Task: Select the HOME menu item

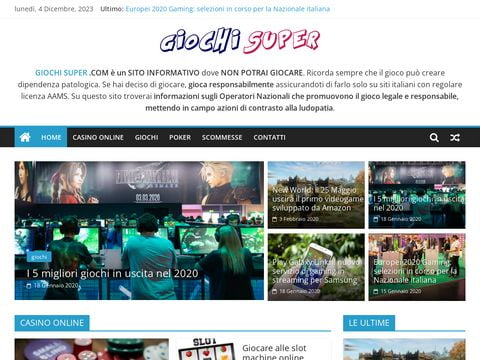Action: 51,137
